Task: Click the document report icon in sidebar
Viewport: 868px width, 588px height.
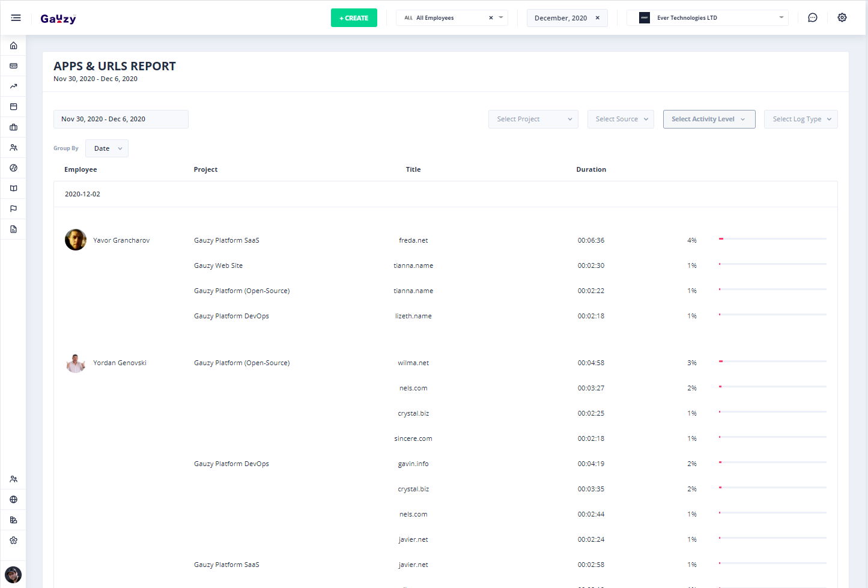Action: [x=13, y=229]
